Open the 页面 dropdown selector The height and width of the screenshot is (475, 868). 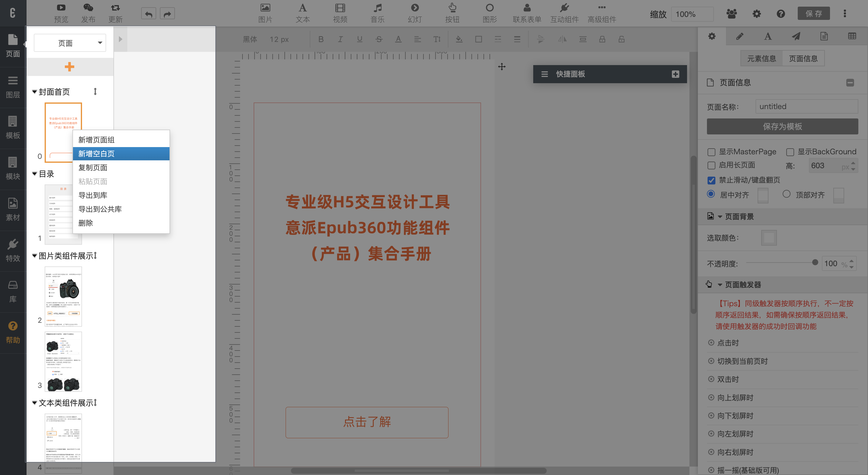coord(70,43)
